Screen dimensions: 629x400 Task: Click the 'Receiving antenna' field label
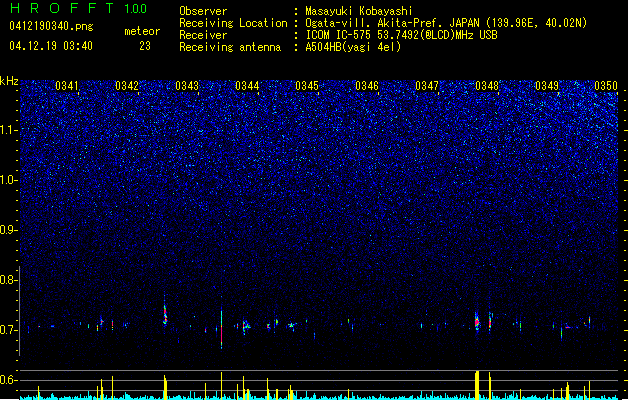point(230,47)
